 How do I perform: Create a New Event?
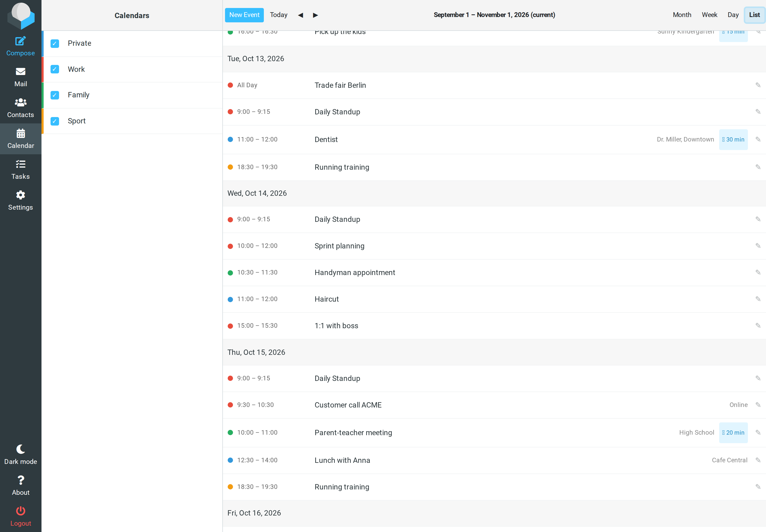coord(244,15)
